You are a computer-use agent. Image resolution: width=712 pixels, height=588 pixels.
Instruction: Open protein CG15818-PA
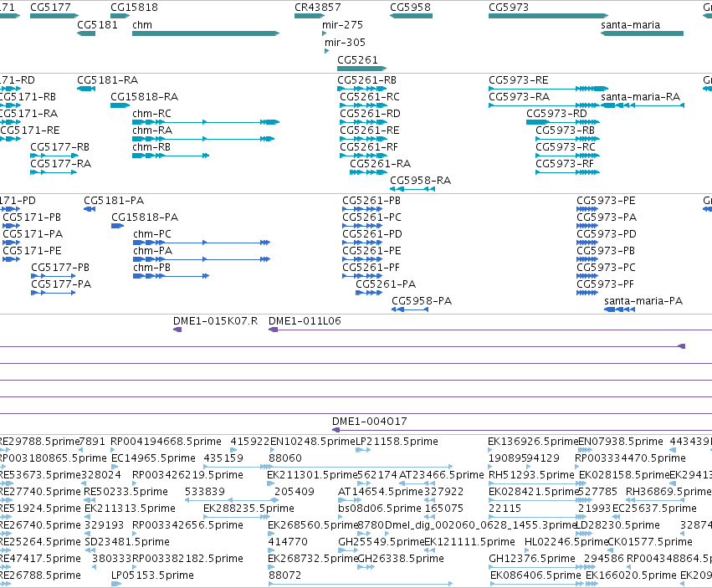(x=118, y=226)
